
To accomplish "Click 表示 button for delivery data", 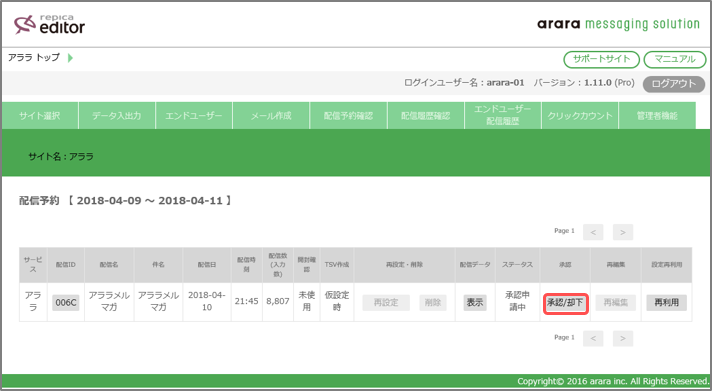I will tap(475, 302).
